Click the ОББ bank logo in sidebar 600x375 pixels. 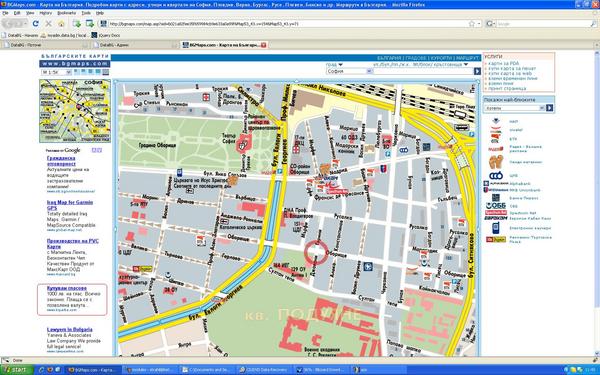[x=496, y=206]
